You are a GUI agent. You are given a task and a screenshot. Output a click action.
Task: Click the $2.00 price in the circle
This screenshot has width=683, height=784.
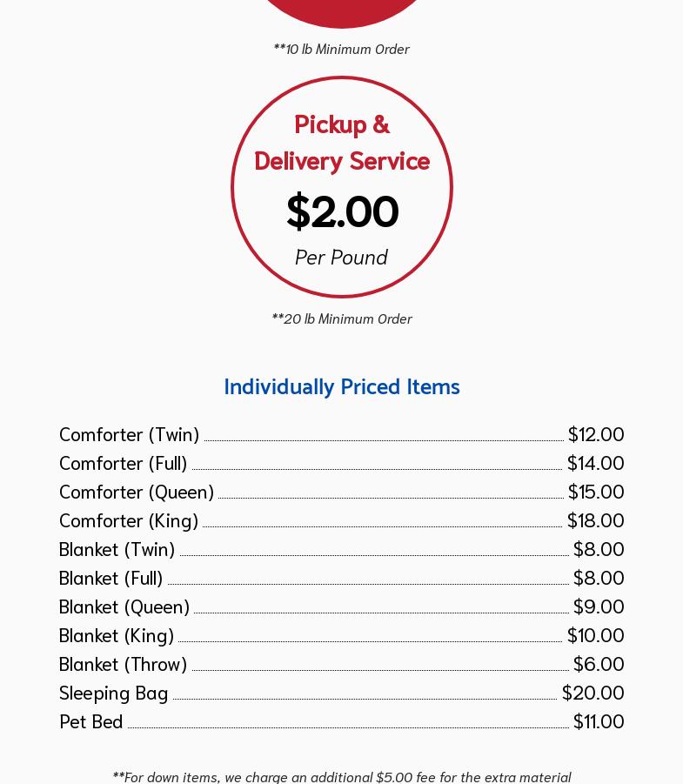click(x=342, y=211)
